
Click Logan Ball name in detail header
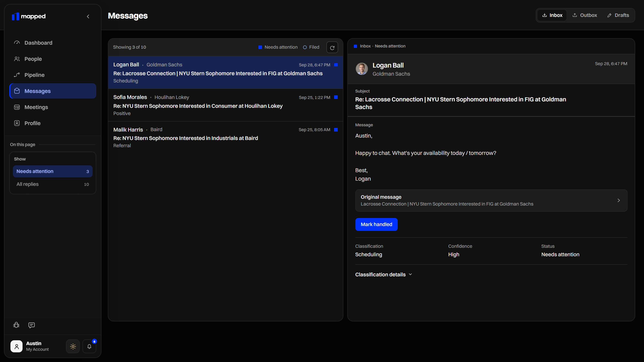click(388, 65)
